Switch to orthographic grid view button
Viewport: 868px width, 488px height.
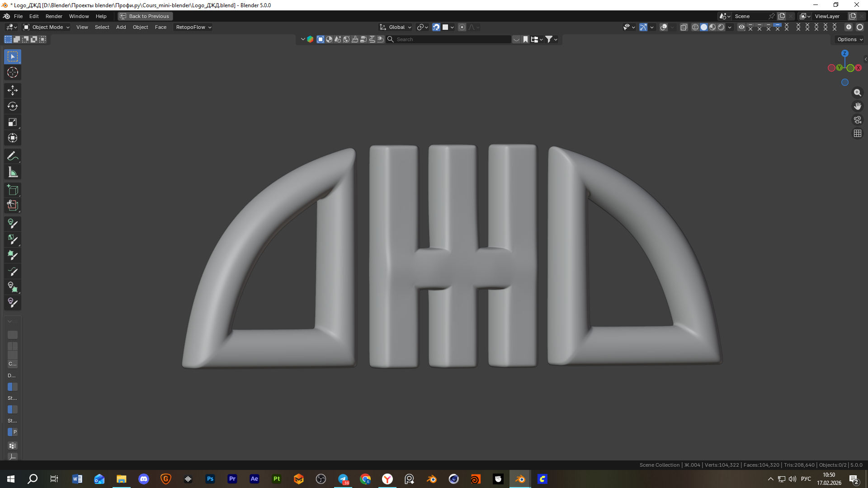coord(857,133)
